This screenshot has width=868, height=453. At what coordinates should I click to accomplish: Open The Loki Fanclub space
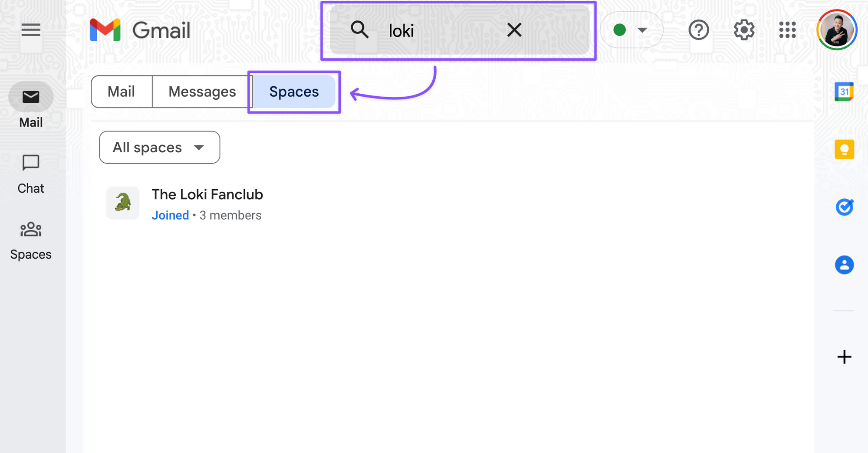(207, 195)
